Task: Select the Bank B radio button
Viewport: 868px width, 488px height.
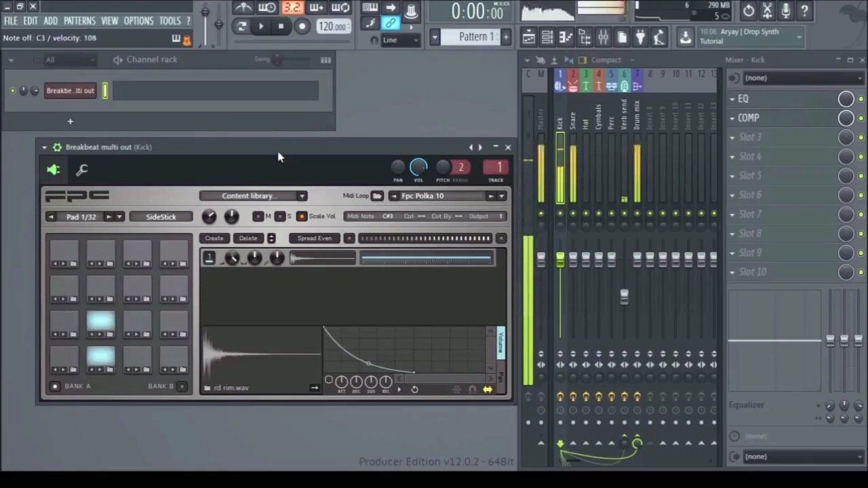Action: pos(182,386)
